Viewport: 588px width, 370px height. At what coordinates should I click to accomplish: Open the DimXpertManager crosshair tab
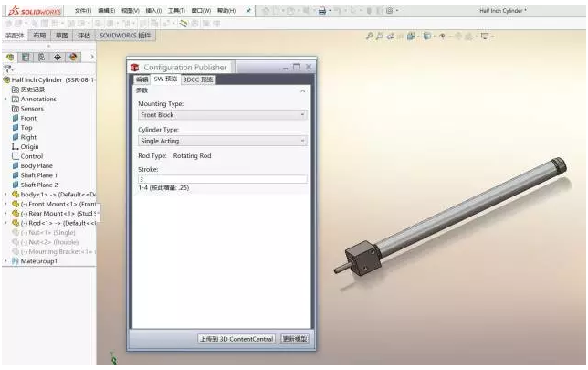click(x=58, y=57)
